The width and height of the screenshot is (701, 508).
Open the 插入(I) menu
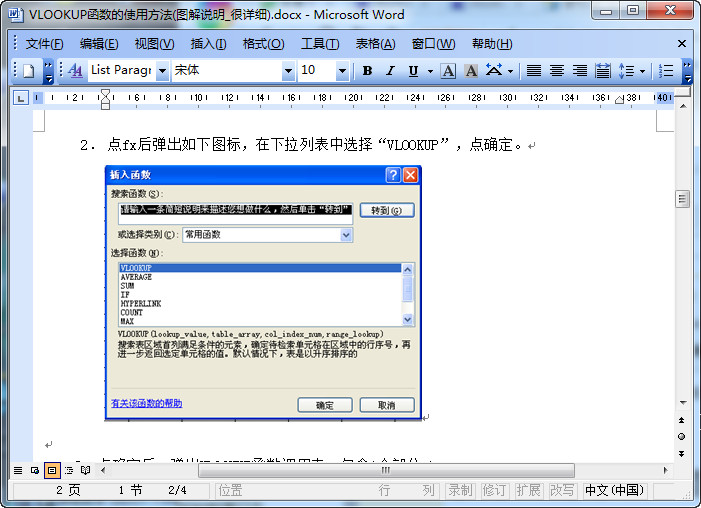208,44
